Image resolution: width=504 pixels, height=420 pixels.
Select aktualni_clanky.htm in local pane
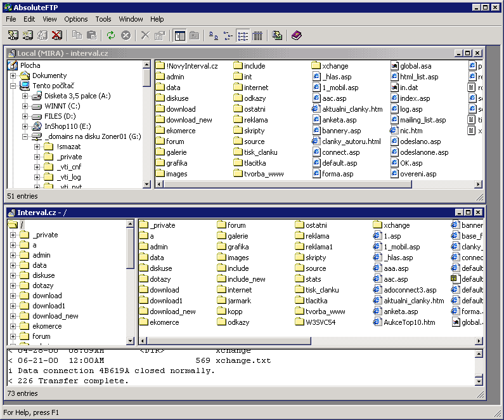coord(347,109)
